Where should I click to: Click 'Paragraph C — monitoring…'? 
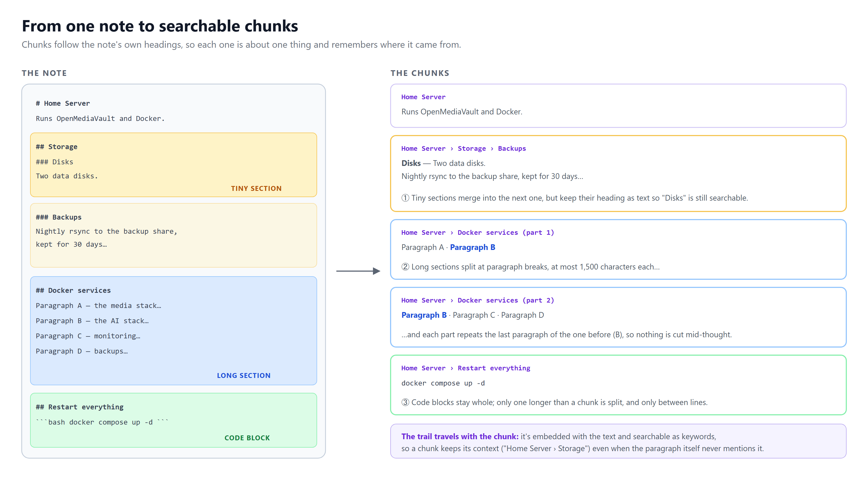point(88,336)
